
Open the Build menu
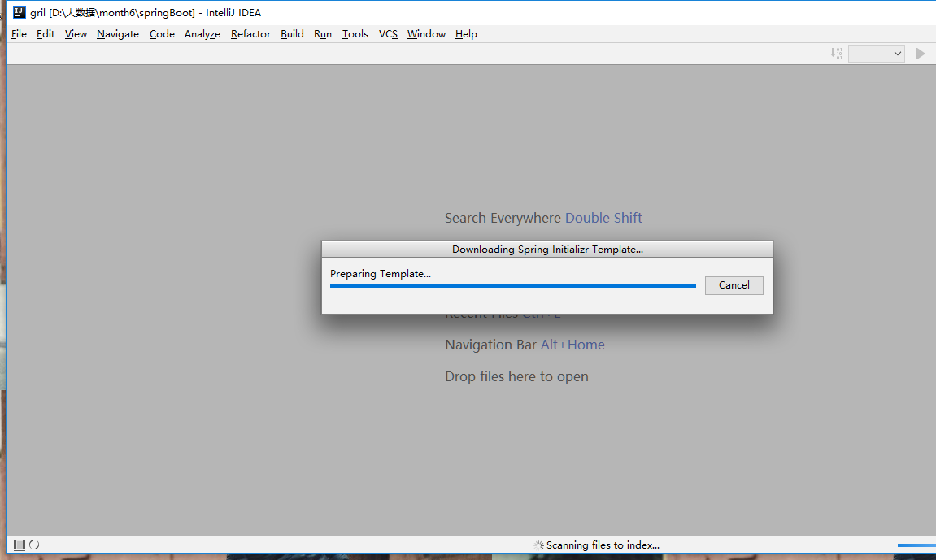tap(292, 34)
